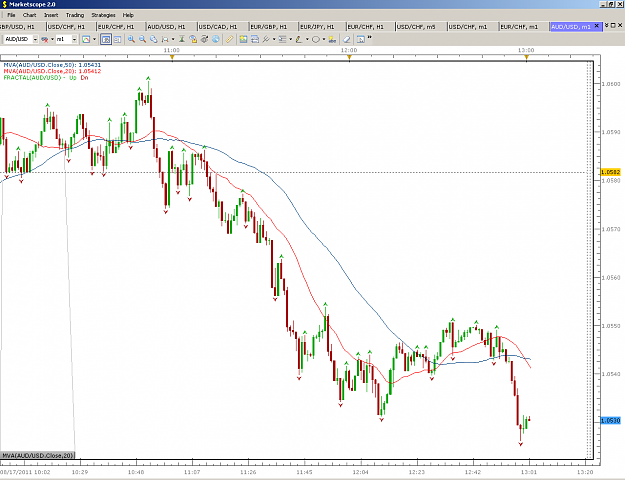
Task: Close the AUD/USD, m1 tab
Action: click(596, 26)
